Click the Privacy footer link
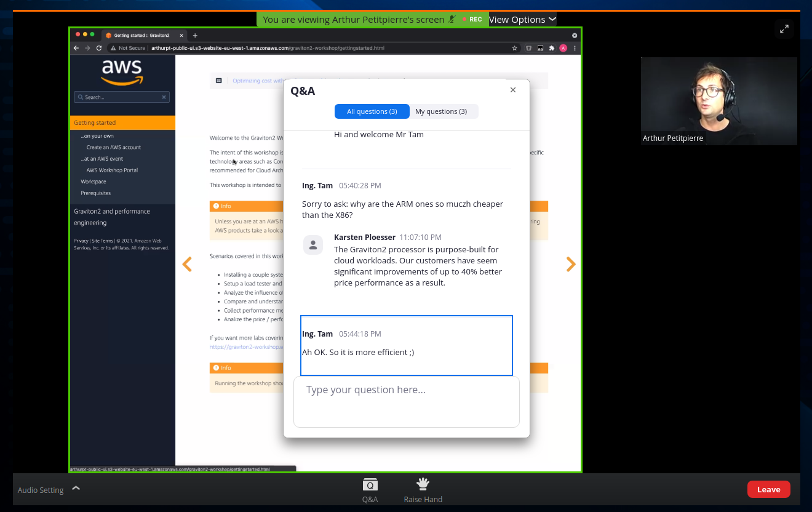 pyautogui.click(x=81, y=241)
